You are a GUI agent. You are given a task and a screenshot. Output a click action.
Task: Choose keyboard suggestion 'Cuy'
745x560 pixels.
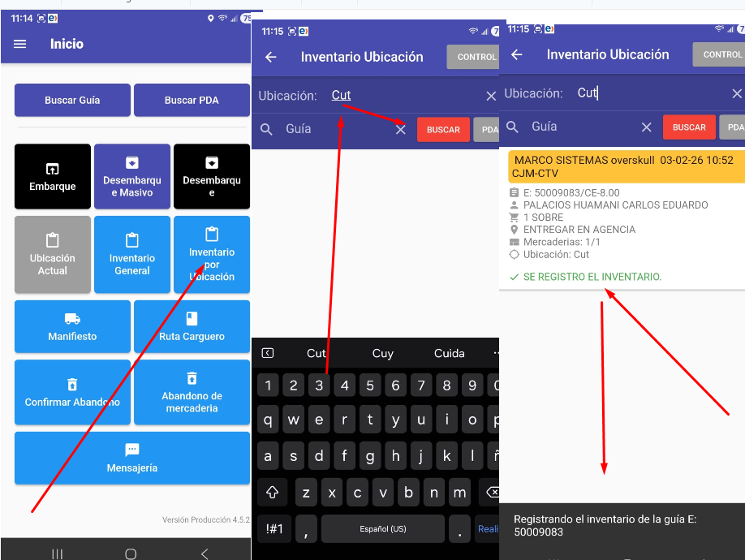point(382,353)
